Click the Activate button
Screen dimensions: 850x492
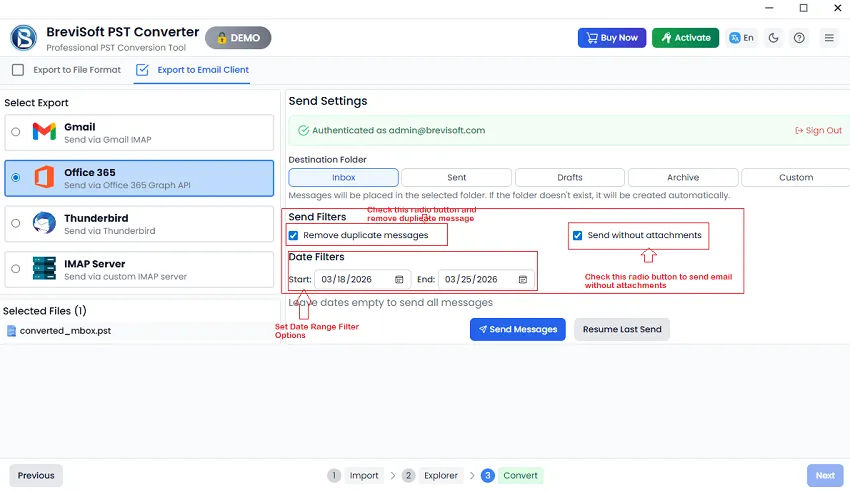685,38
